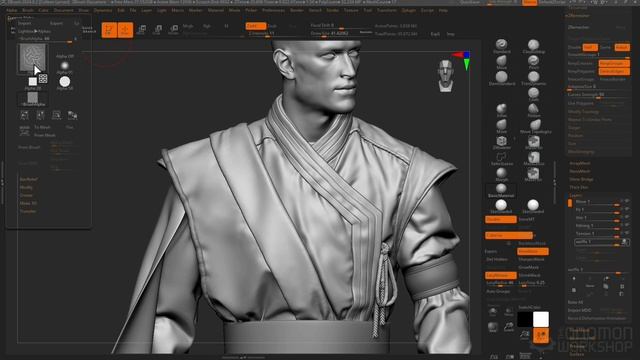Toggle visibility eye of Tension 1 layer
Viewport: 640px width, 360px height.
[x=627, y=233]
